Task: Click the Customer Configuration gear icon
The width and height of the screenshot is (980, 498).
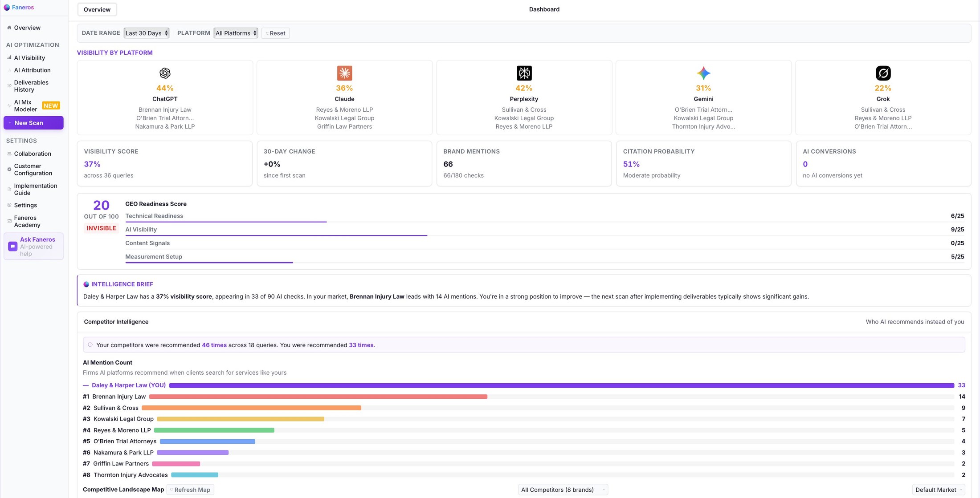Action: pos(9,170)
